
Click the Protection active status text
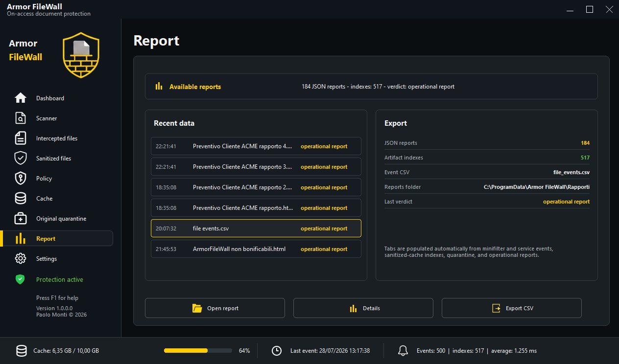(x=60, y=280)
